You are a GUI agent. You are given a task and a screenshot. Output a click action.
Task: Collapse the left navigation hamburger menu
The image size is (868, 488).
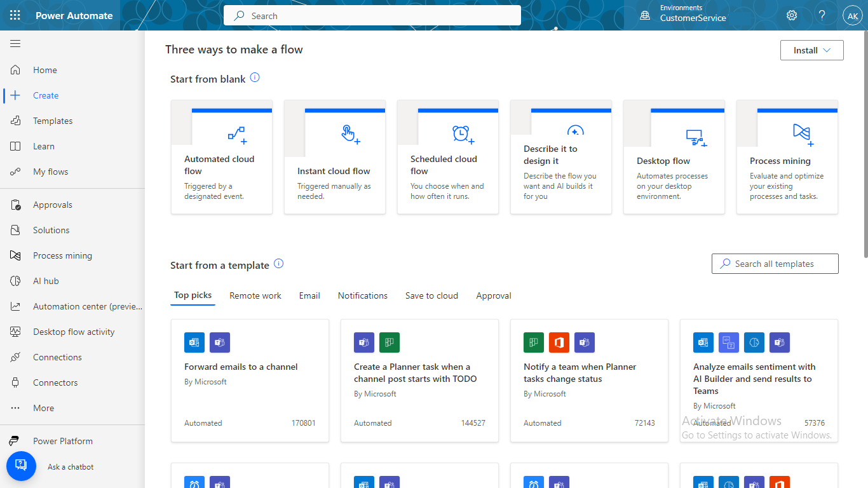pos(15,44)
